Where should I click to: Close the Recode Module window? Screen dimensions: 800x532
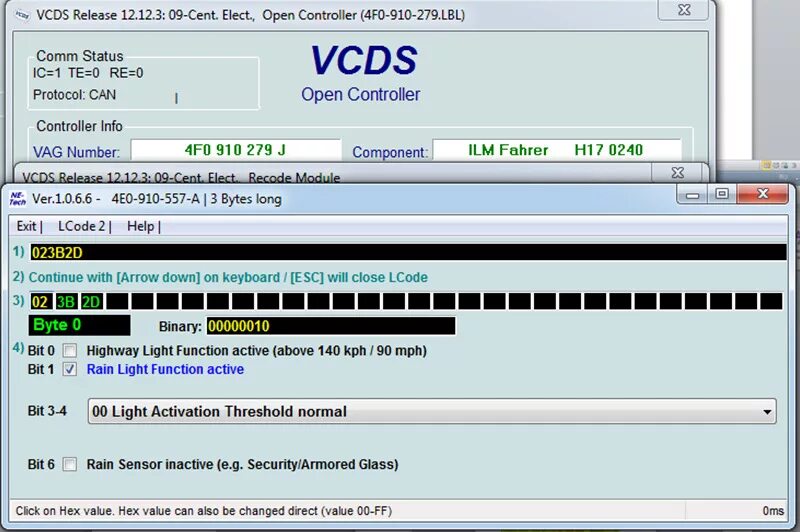[678, 173]
